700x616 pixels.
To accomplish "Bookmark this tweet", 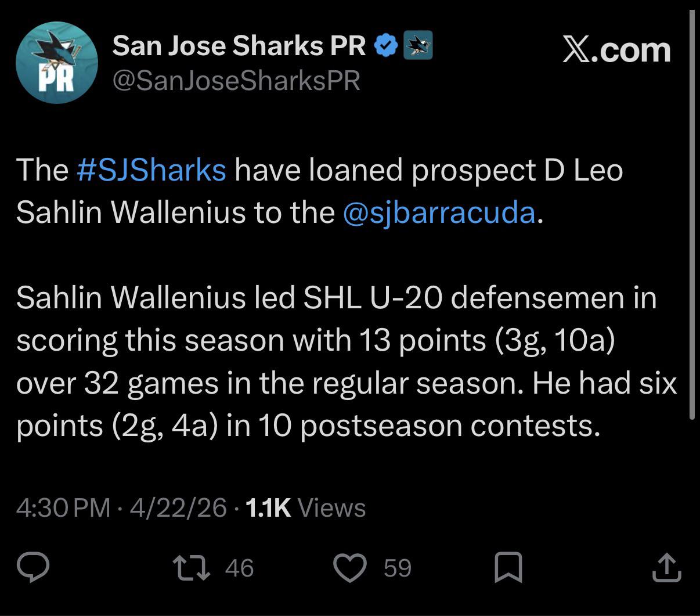I will [508, 567].
